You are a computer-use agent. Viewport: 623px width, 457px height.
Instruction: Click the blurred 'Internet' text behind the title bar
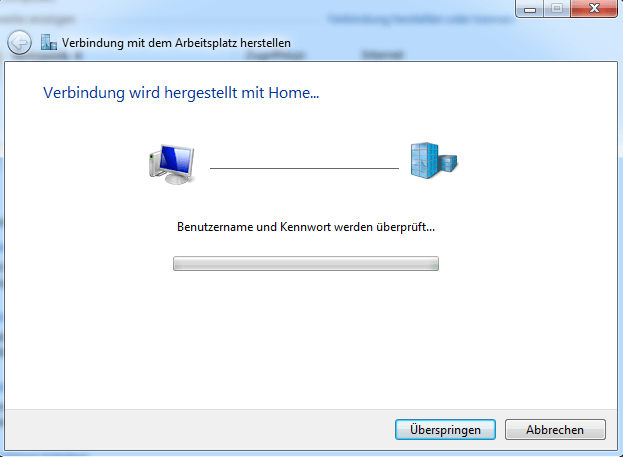click(383, 54)
